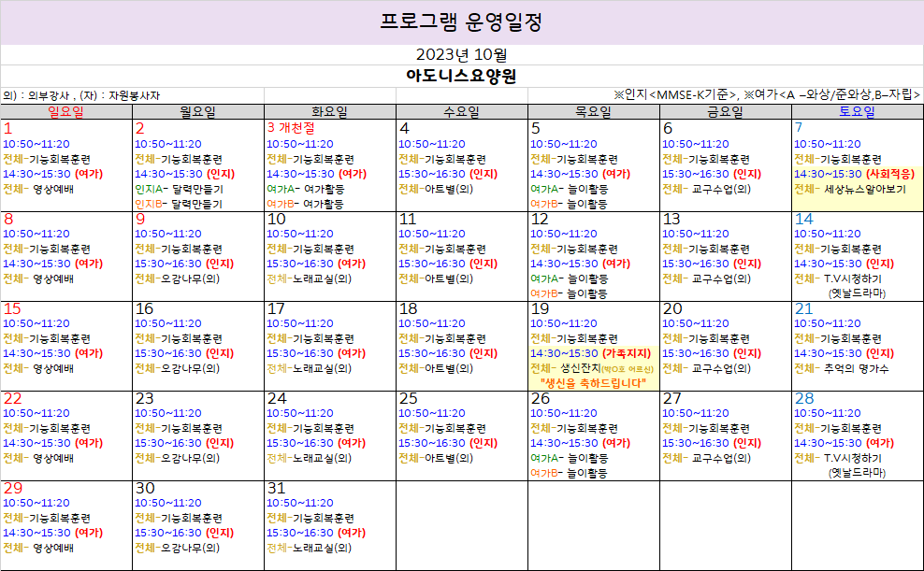Select '전체- 교구수업(외)' on the 6th
The height and width of the screenshot is (571, 924).
click(706, 190)
